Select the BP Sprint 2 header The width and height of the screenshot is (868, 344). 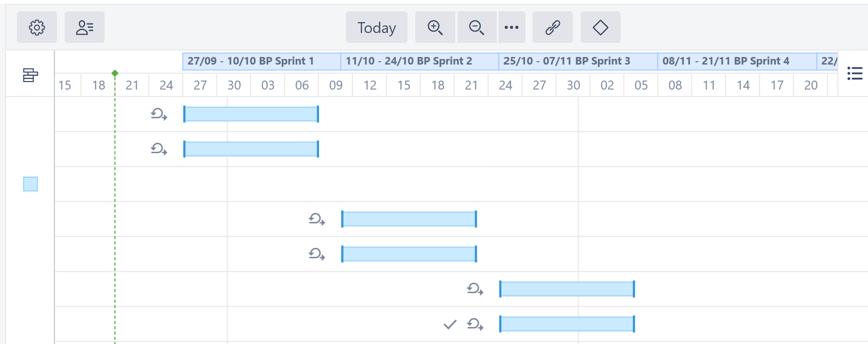coord(419,61)
